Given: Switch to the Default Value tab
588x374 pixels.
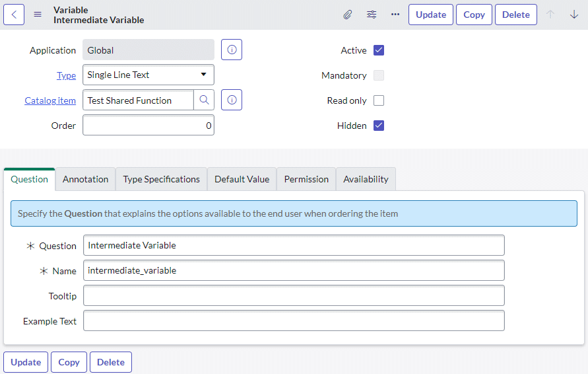Looking at the screenshot, I should (242, 180).
